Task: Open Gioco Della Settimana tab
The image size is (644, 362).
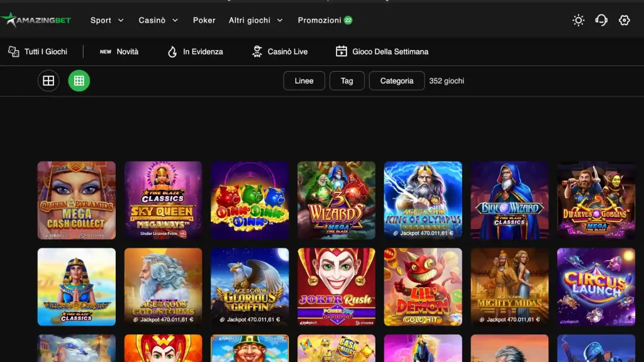Action: (x=382, y=52)
